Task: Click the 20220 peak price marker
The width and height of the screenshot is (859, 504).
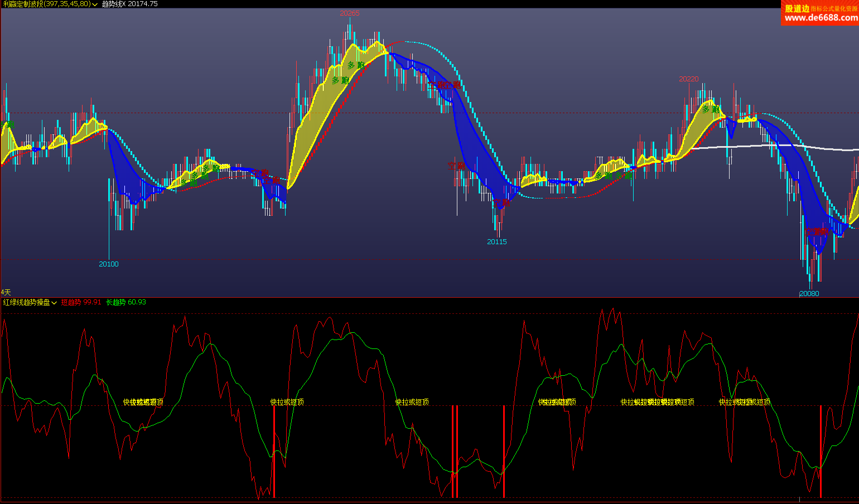Action: (x=688, y=79)
